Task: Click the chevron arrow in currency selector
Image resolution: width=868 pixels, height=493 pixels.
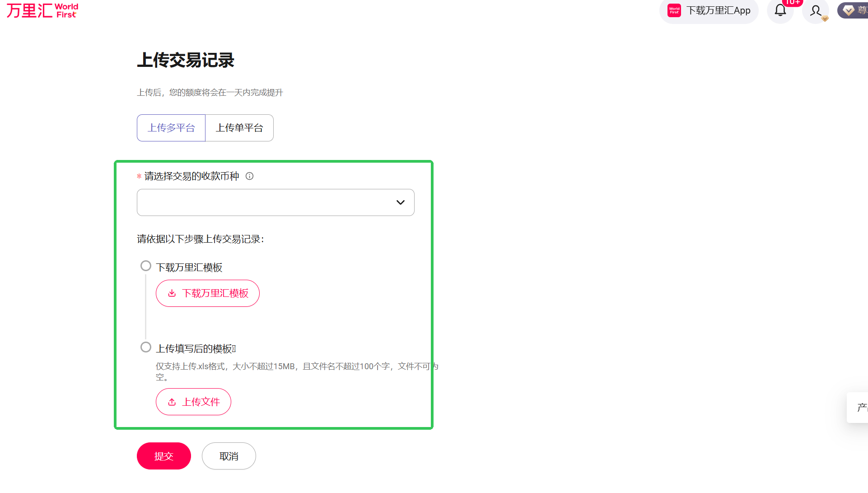Action: [400, 202]
